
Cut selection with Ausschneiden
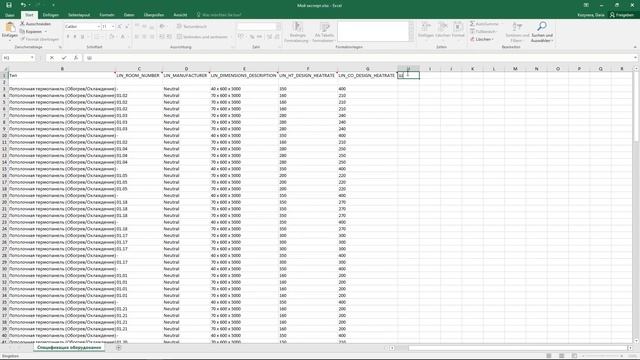click(x=36, y=24)
